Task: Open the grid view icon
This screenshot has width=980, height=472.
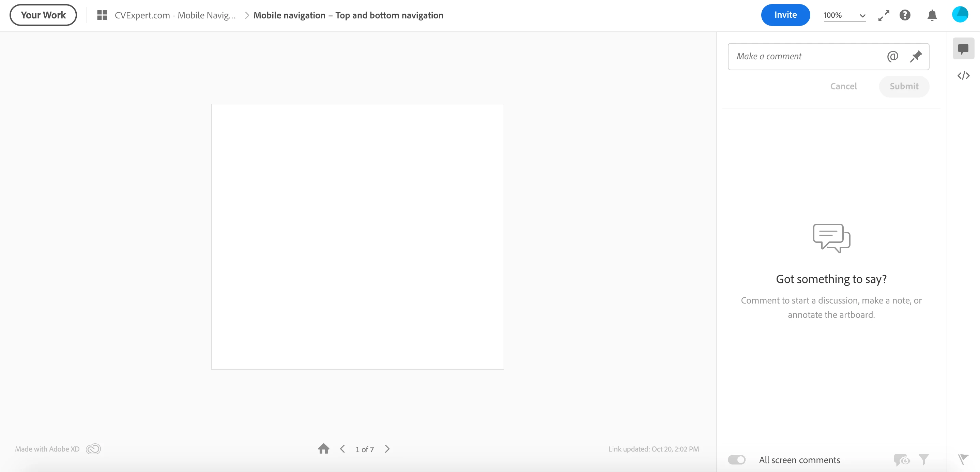Action: 102,15
